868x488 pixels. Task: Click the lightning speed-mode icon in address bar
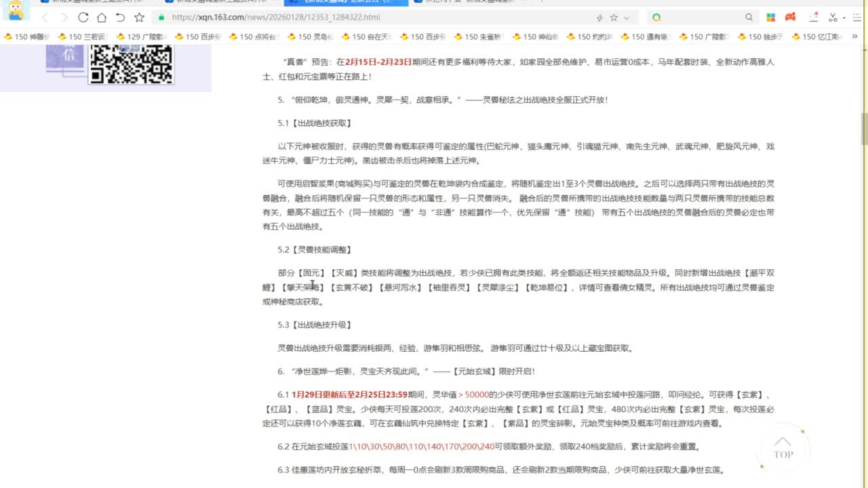point(599,18)
